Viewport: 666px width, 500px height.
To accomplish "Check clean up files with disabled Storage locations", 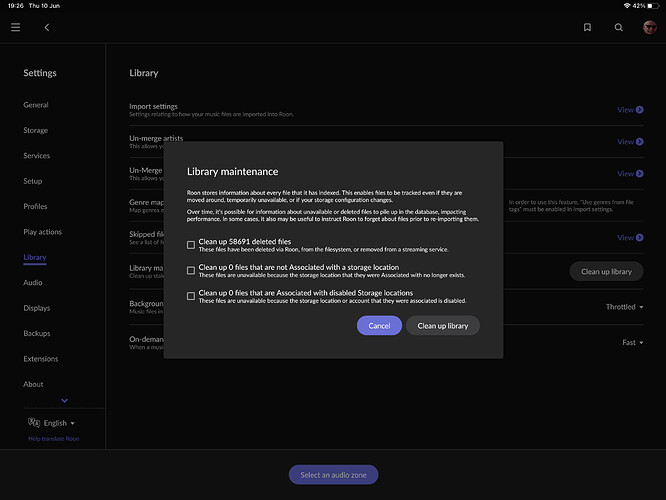I will click(x=191, y=296).
